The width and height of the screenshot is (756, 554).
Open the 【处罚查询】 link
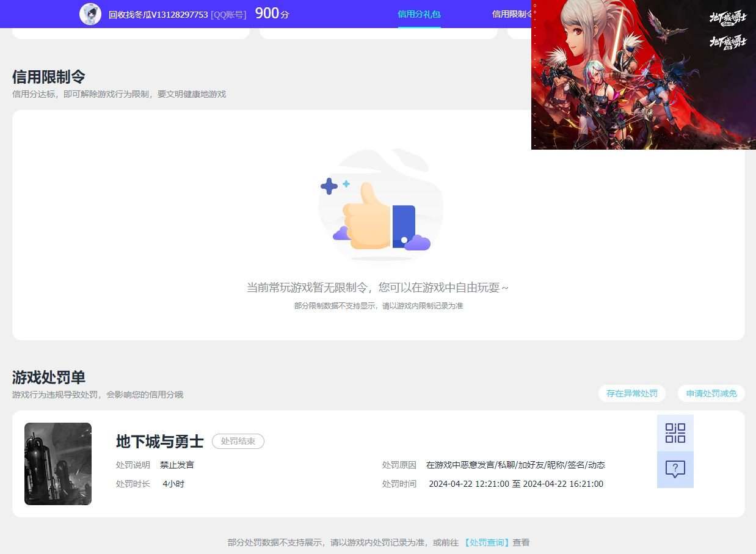(x=487, y=542)
